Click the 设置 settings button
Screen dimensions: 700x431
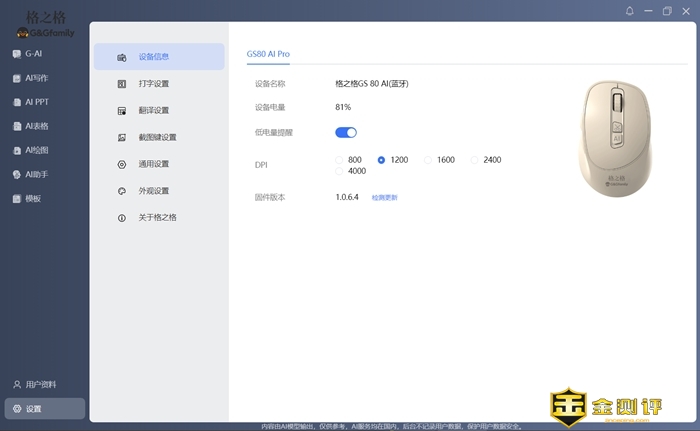(x=44, y=408)
